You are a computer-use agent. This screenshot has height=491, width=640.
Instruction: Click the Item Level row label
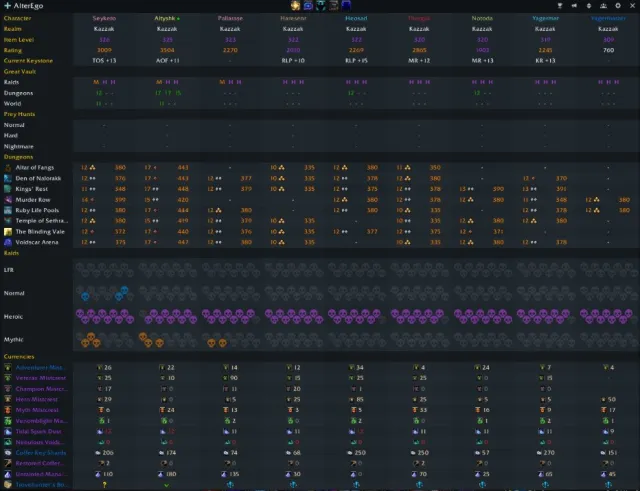click(x=19, y=40)
